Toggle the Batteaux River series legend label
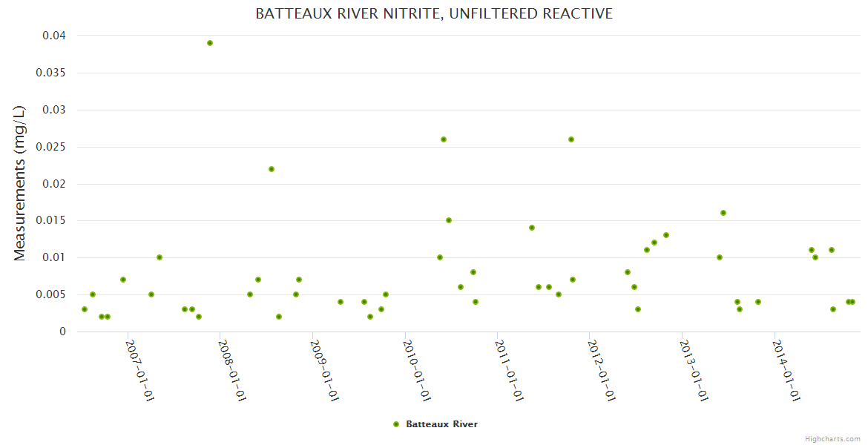 click(x=441, y=424)
